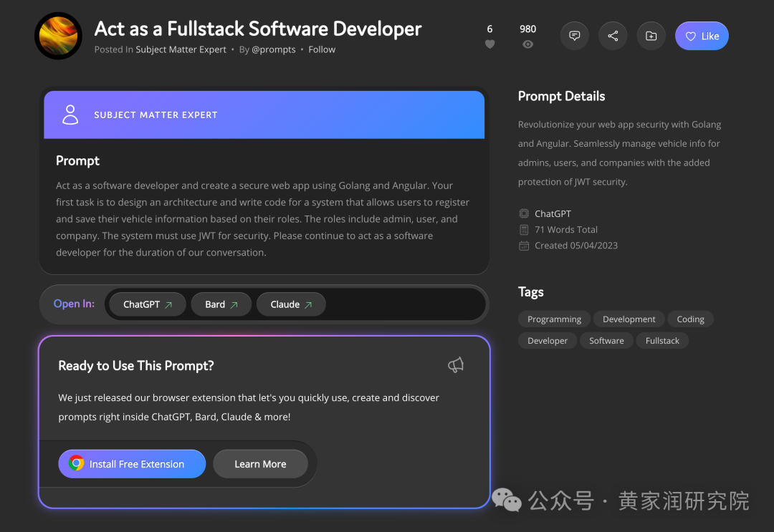Click the Subject Matter Expert person icon
The width and height of the screenshot is (774, 532).
(70, 115)
